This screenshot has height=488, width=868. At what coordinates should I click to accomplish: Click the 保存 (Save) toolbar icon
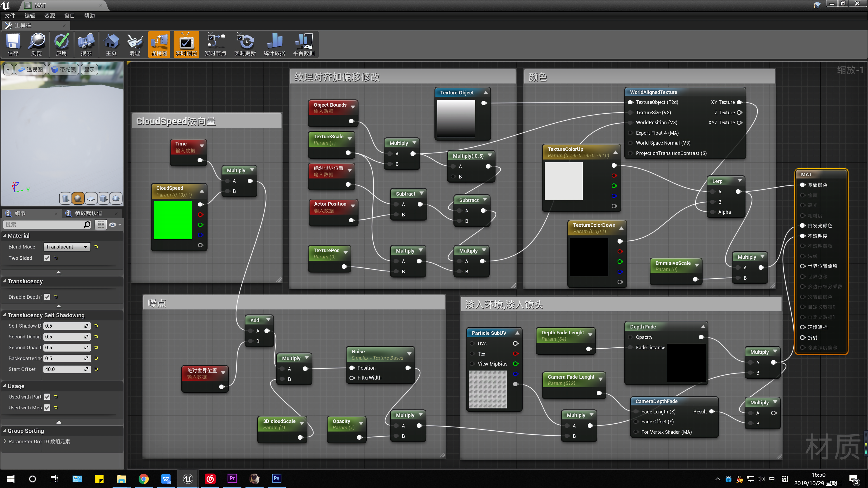(13, 45)
